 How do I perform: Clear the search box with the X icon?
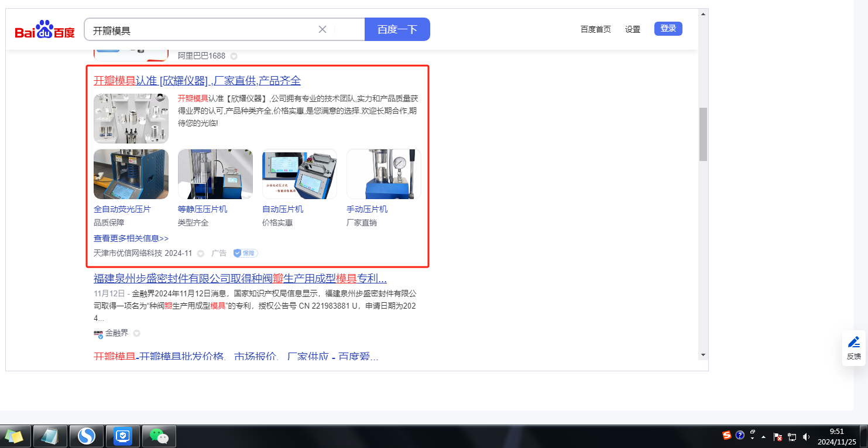323,29
